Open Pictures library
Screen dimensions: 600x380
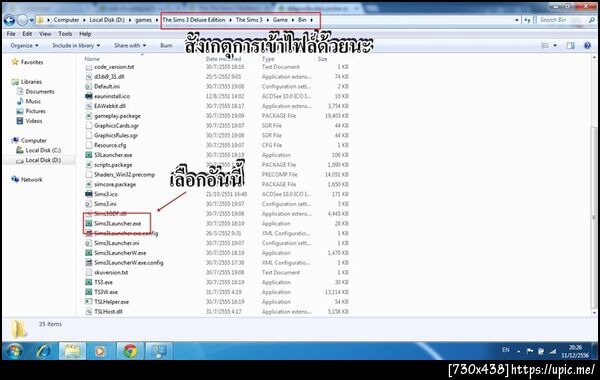point(35,111)
